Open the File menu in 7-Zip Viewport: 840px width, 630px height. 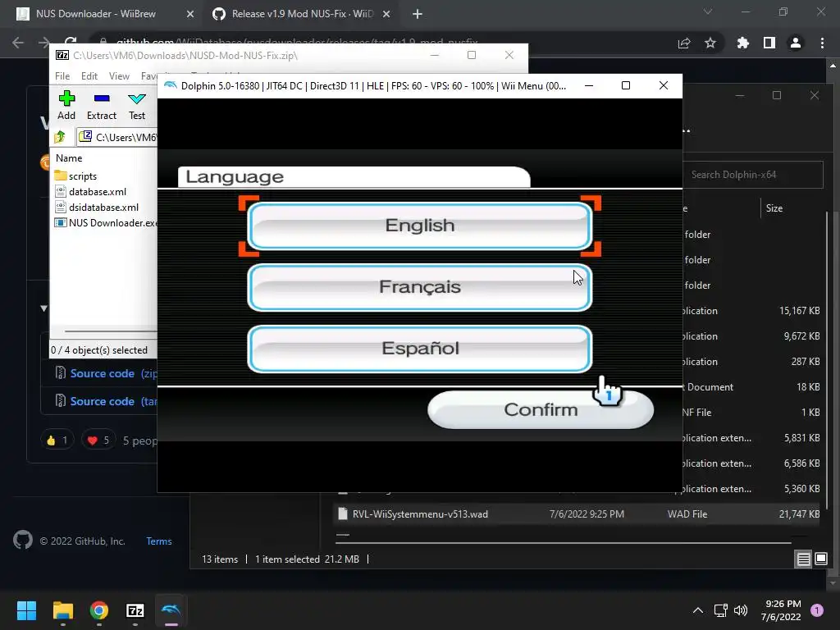tap(62, 76)
